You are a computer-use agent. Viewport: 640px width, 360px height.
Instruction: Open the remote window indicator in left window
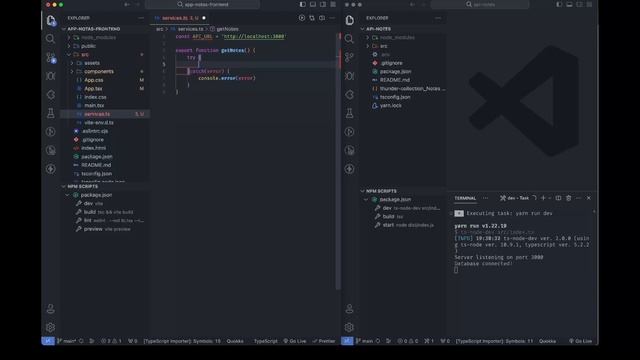click(x=48, y=341)
